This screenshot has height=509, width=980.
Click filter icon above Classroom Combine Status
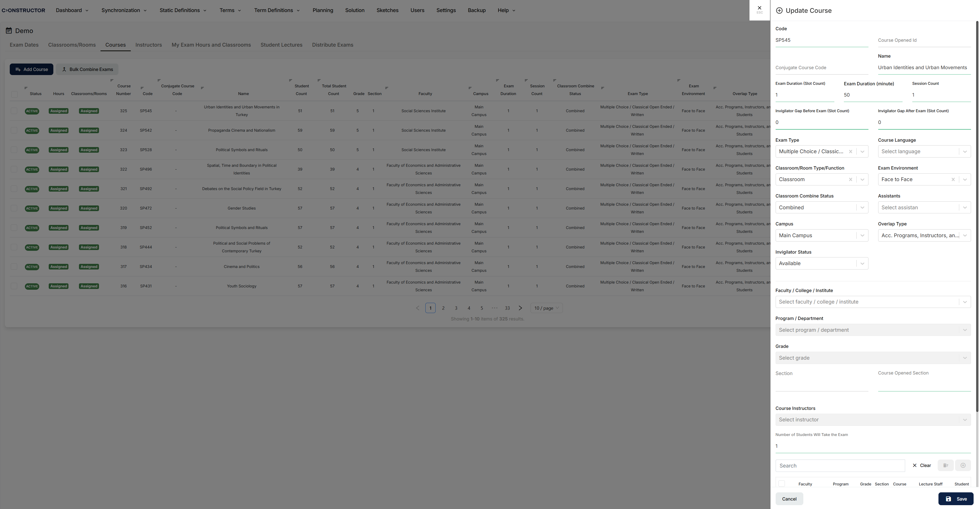pos(555,80)
